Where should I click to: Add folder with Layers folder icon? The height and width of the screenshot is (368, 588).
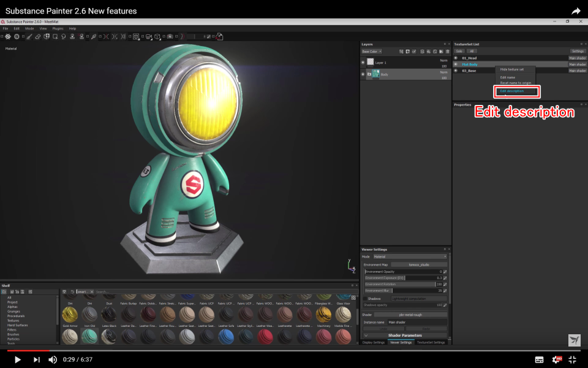coord(441,52)
